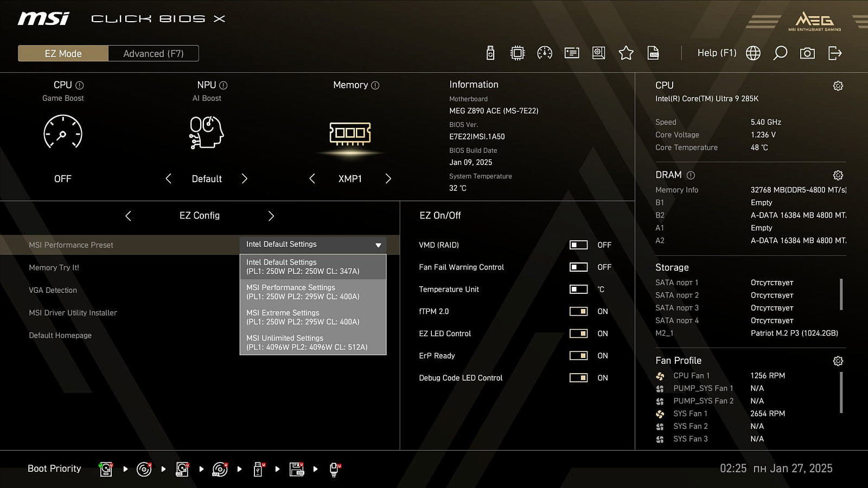
Task: Open CPU panel settings gear
Action: pos(838,86)
